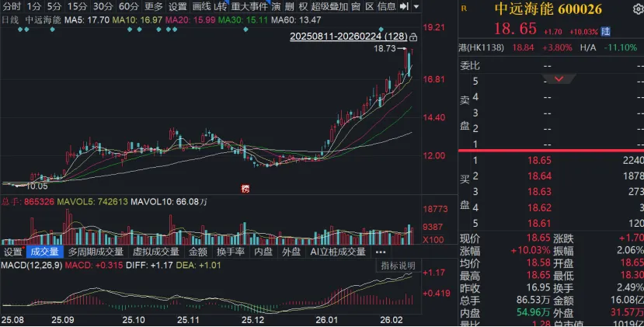Open chart 设置 in top toolbar

tap(177, 6)
